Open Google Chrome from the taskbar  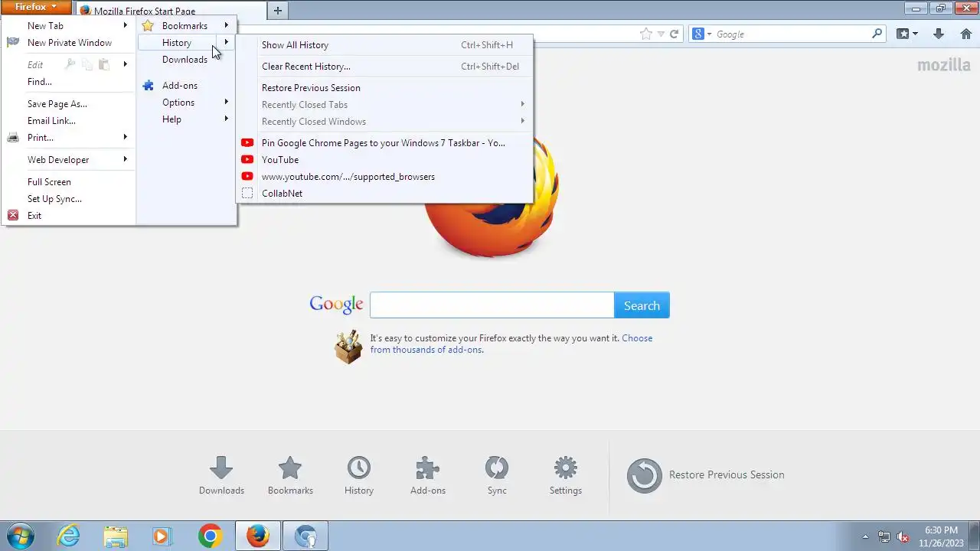210,536
